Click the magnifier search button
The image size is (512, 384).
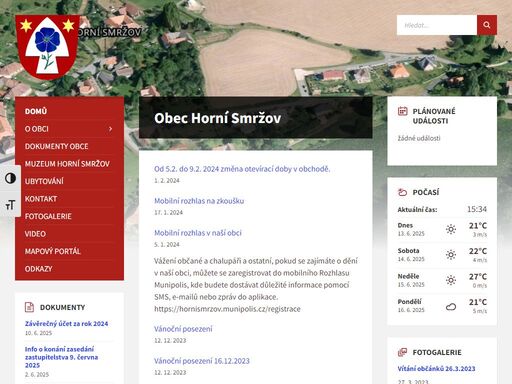tap(487, 25)
